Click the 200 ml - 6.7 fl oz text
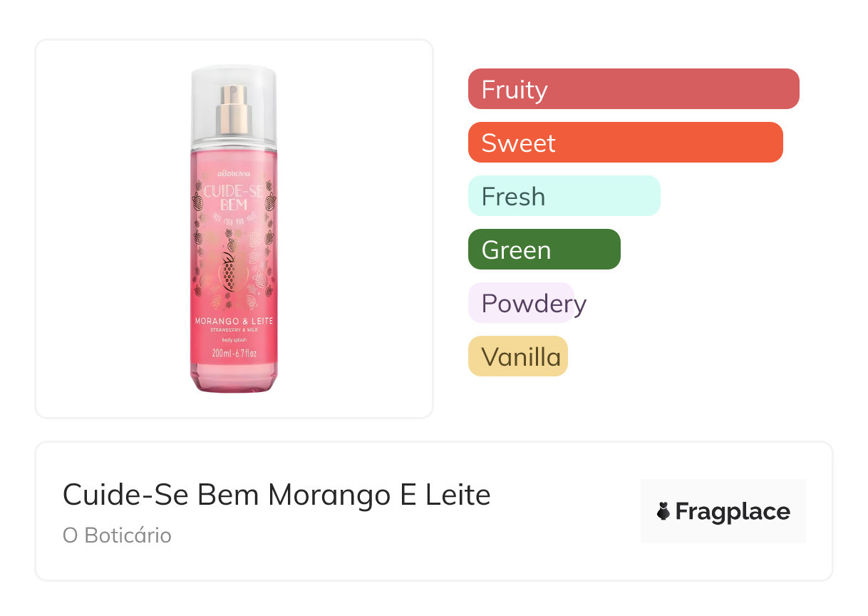This screenshot has width=868, height=616. pos(234,354)
